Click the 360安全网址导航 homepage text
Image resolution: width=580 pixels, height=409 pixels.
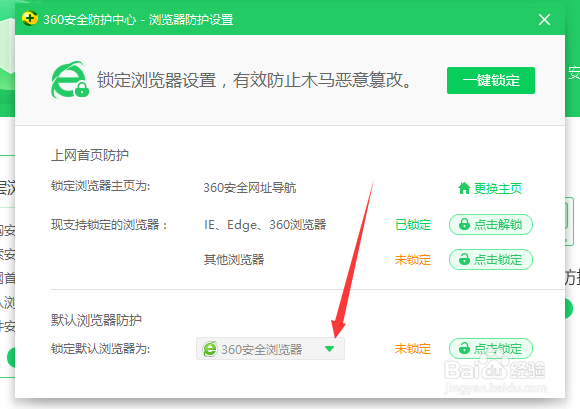click(250, 188)
